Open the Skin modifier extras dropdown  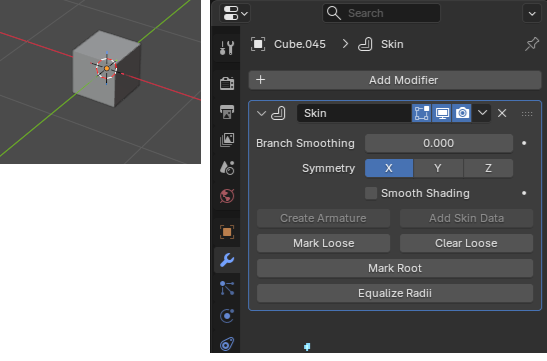[x=482, y=113]
